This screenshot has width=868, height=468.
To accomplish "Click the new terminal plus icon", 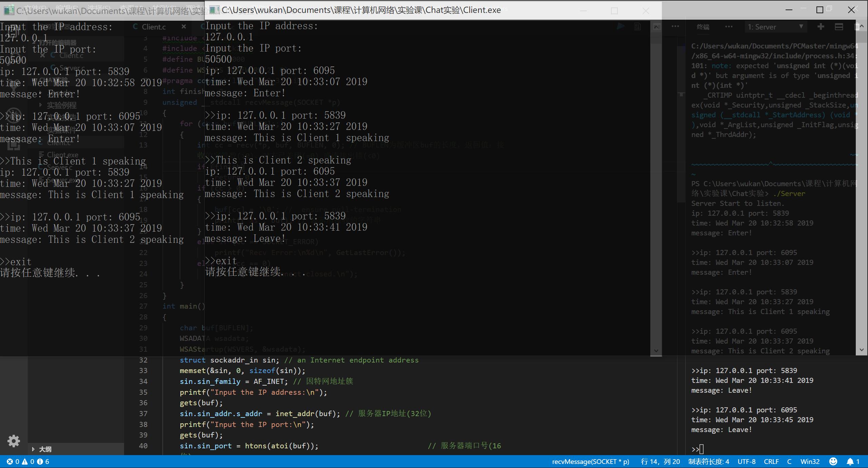I will click(x=821, y=27).
